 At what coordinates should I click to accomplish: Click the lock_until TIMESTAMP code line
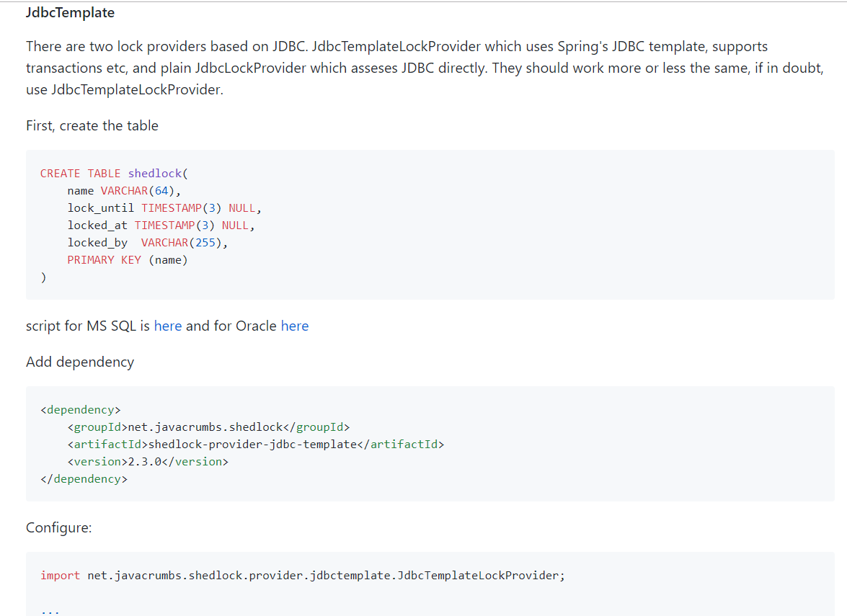(x=164, y=208)
